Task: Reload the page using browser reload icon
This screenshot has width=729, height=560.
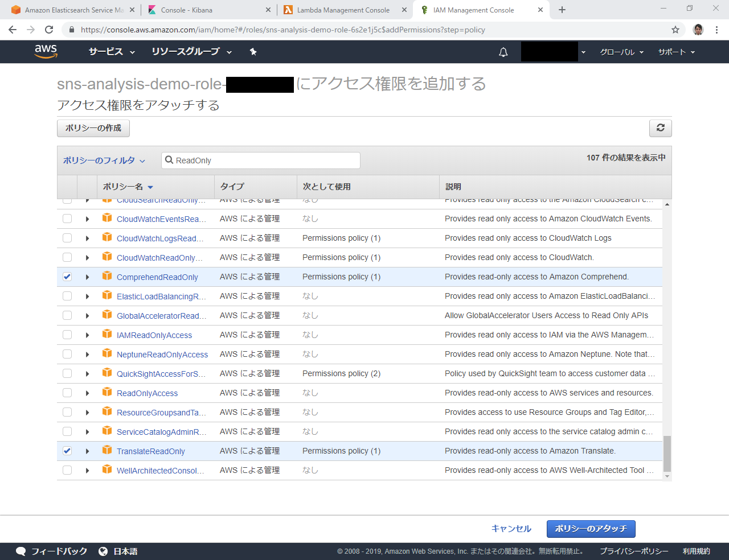Action: (x=49, y=30)
